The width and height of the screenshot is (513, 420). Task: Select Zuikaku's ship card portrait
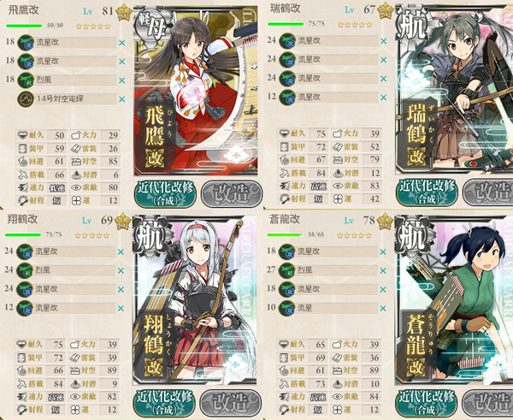(454, 89)
